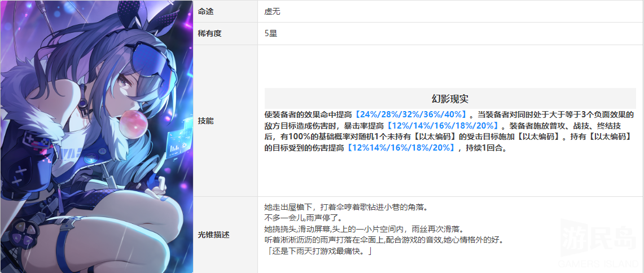This screenshot has height=273, width=644.
Task: Select the 命途 row label
Action: [206, 12]
